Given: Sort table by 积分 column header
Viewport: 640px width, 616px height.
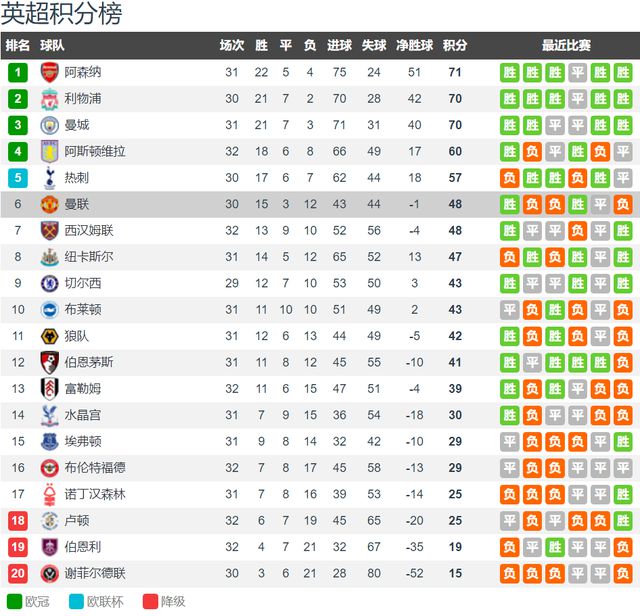Looking at the screenshot, I should pyautogui.click(x=455, y=45).
